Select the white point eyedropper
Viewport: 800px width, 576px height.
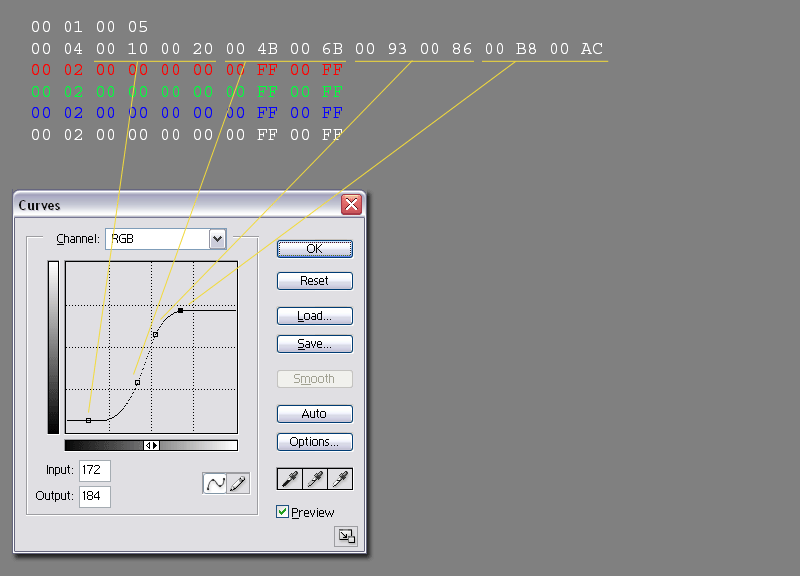pyautogui.click(x=340, y=479)
